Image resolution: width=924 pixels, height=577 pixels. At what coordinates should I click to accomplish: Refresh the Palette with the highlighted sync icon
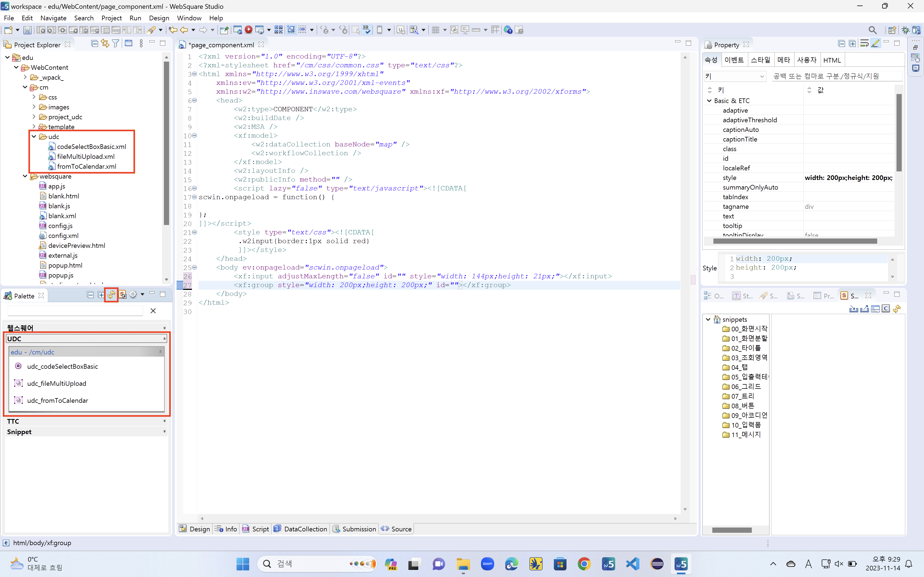[x=111, y=295]
